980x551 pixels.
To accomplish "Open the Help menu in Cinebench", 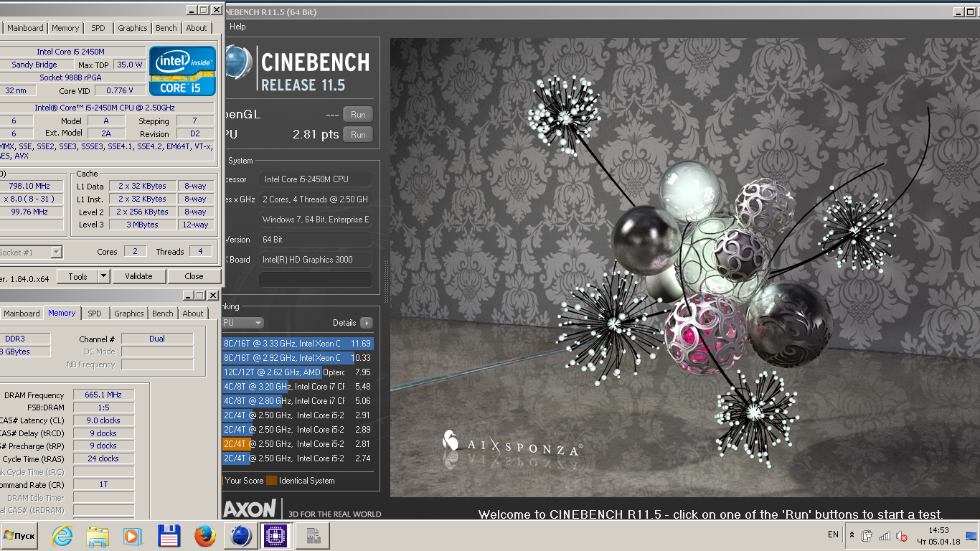I will [x=237, y=27].
